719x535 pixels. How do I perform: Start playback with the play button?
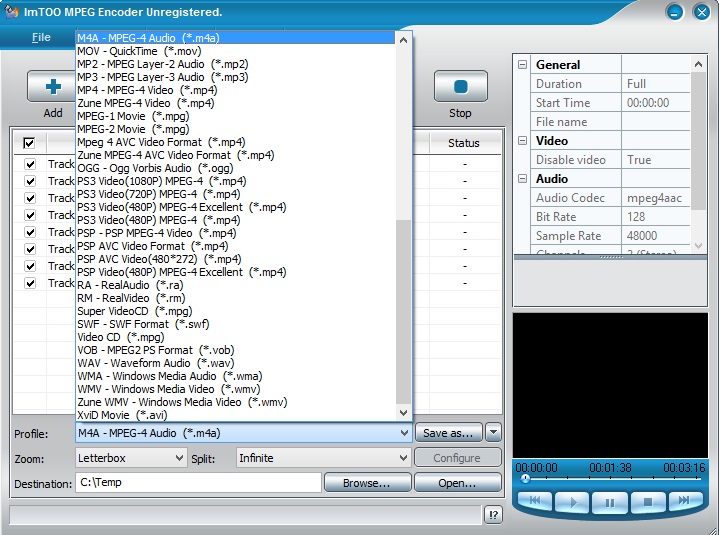click(572, 502)
